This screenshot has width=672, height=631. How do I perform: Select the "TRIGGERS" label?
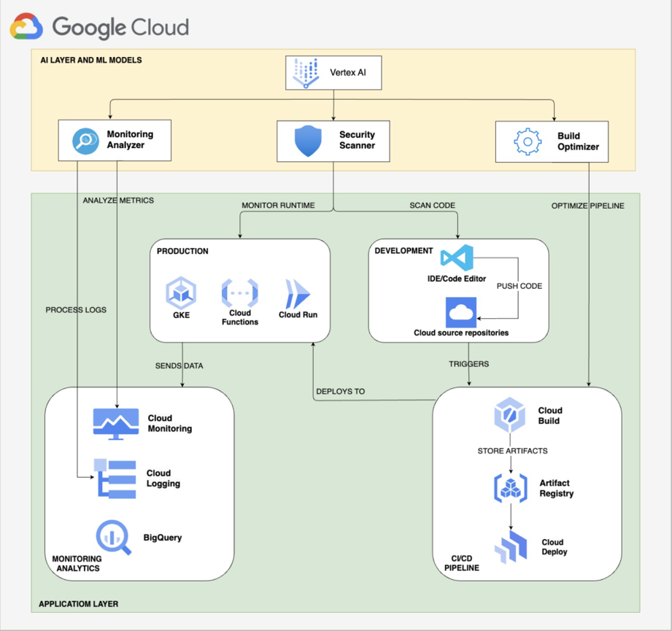click(469, 364)
